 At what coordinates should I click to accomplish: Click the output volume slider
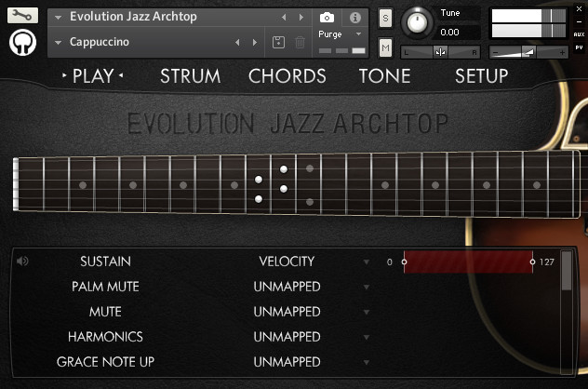[x=528, y=52]
